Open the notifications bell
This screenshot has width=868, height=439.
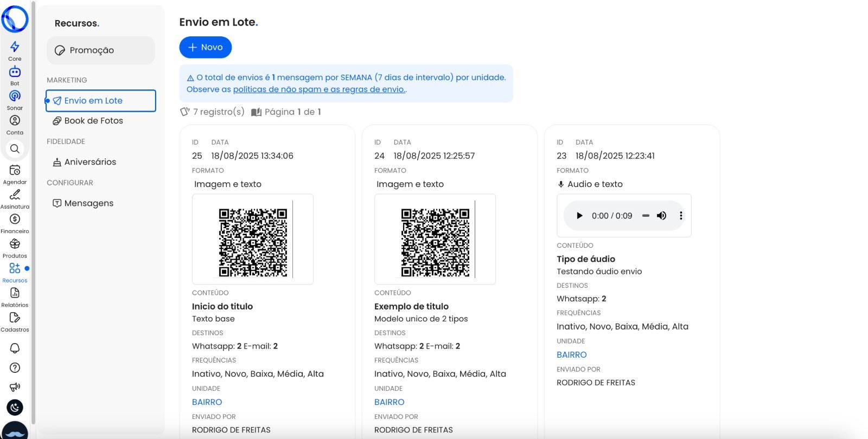pos(15,348)
